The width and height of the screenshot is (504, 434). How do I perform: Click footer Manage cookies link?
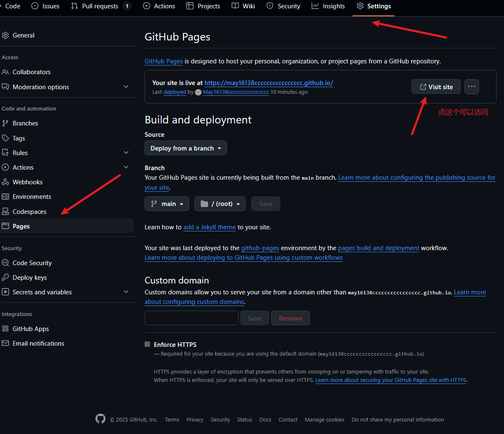324,420
